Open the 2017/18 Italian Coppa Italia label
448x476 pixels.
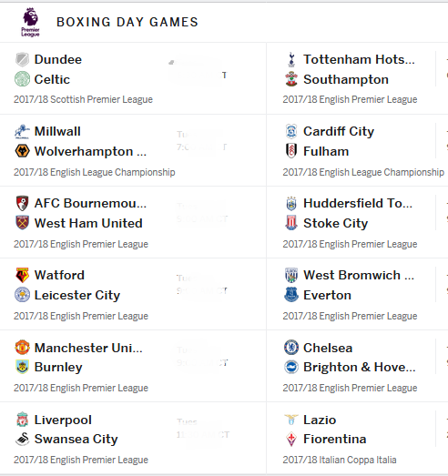[x=340, y=460]
